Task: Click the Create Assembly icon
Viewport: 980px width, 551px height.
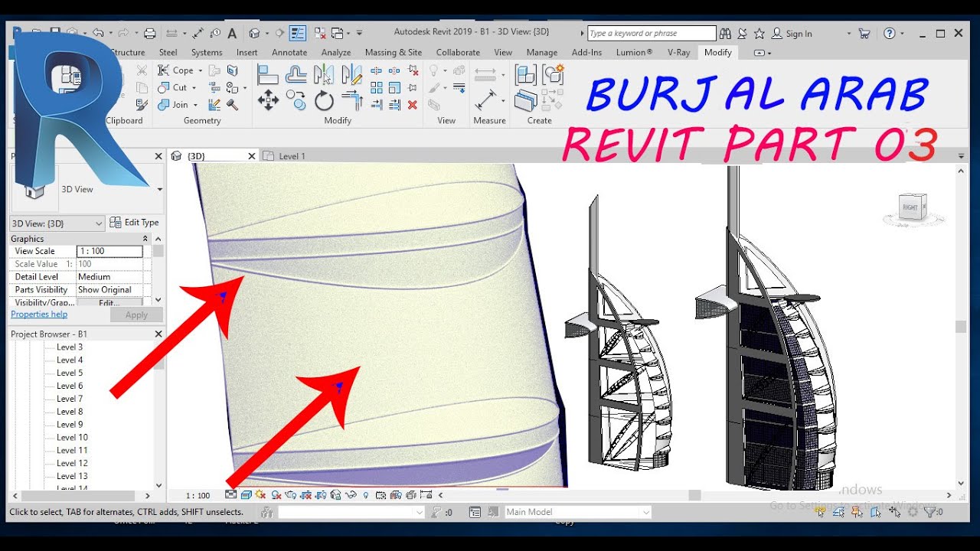Action: point(526,73)
